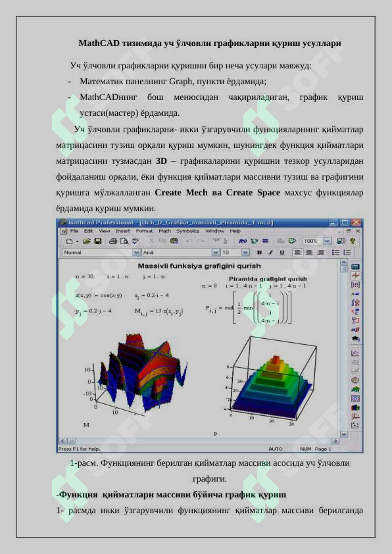Click the horizontal scrollbar right arrow
The width and height of the screenshot is (392, 554).
(x=335, y=441)
